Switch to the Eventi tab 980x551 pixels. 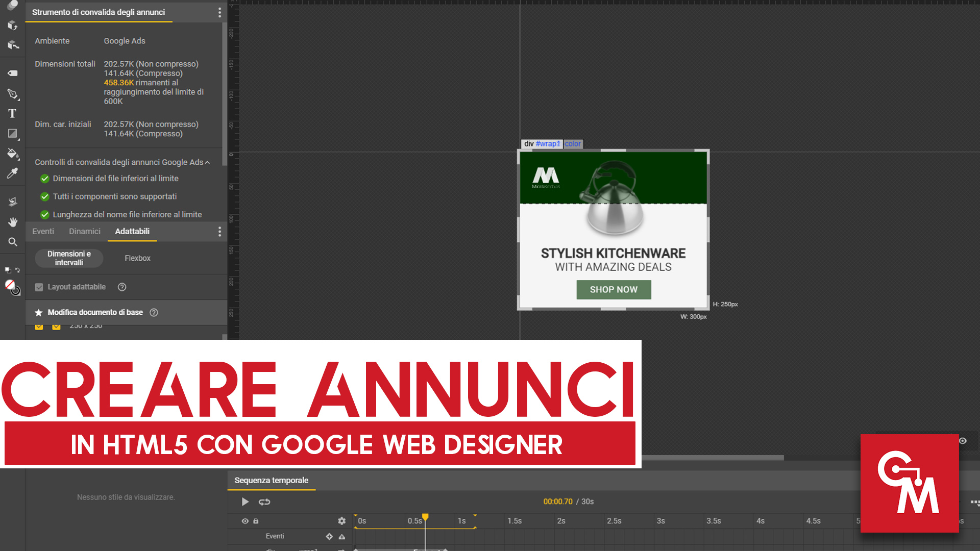click(43, 231)
